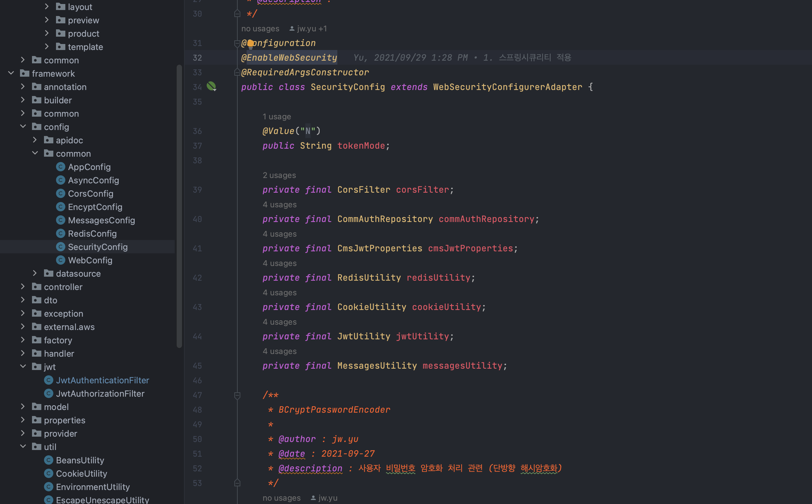
Task: Collapse the jwt folder
Action: pos(23,367)
